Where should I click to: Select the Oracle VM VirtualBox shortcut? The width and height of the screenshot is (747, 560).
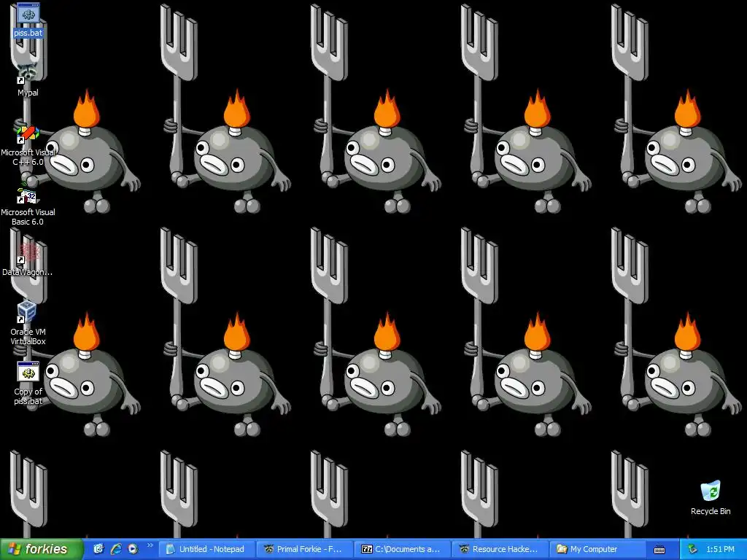(28, 324)
